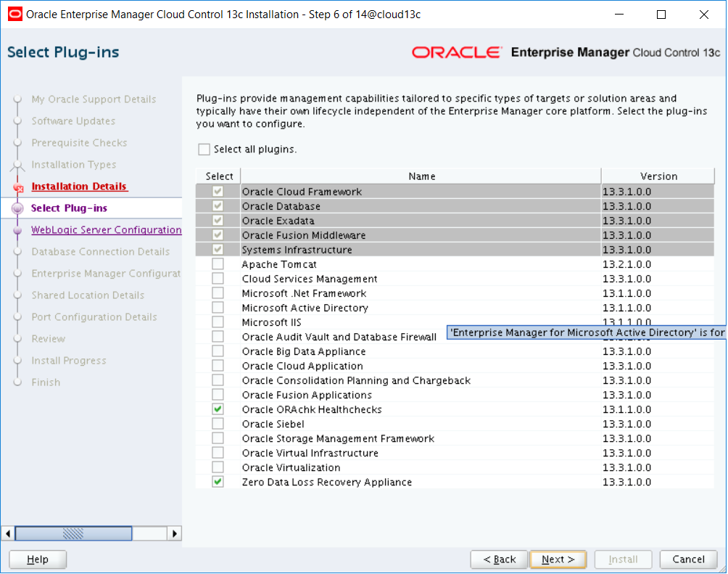Check the Oracle Fusion Applications checkbox
The width and height of the screenshot is (728, 574).
218,394
